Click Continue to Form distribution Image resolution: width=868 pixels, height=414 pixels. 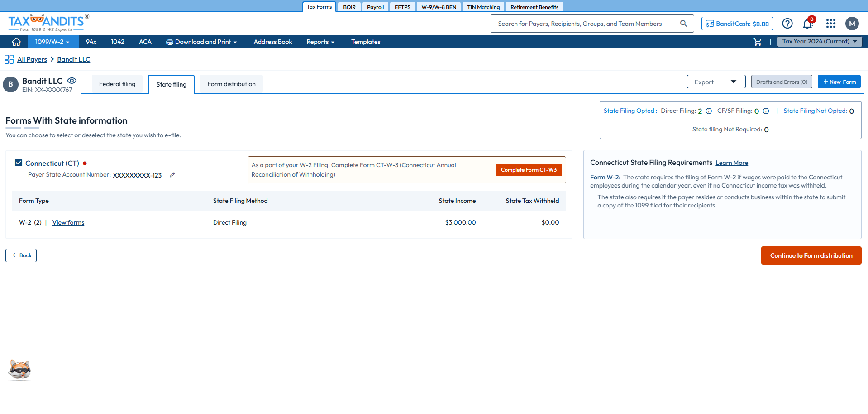811,255
